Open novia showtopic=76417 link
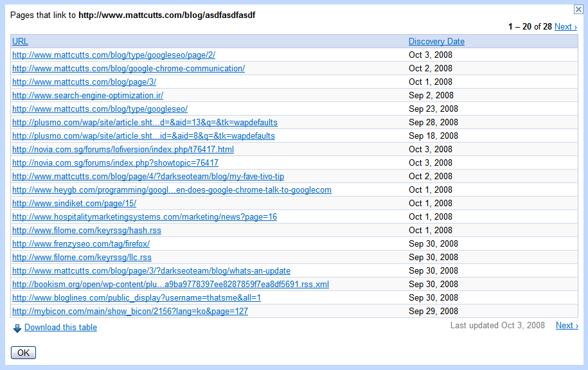The image size is (588, 370). pos(115,163)
